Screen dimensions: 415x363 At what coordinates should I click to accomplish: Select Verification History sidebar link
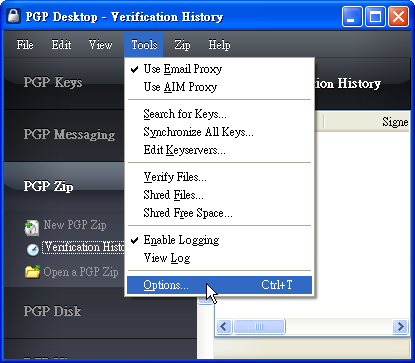pyautogui.click(x=83, y=247)
